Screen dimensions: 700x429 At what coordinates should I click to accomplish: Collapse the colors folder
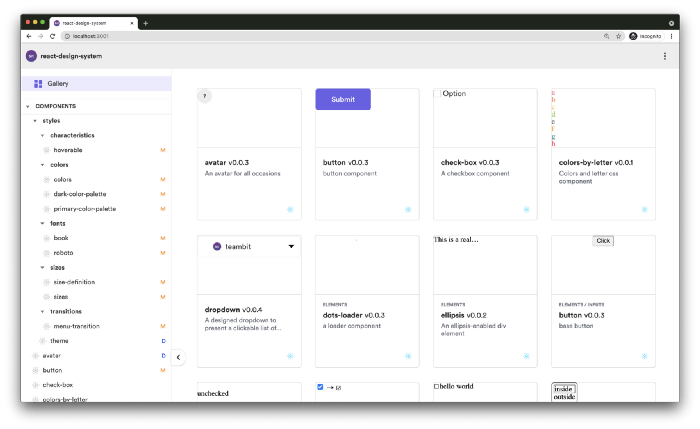coord(42,165)
